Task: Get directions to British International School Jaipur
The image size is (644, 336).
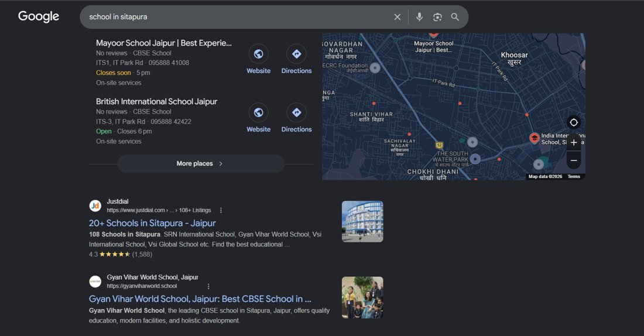Action: pyautogui.click(x=297, y=112)
